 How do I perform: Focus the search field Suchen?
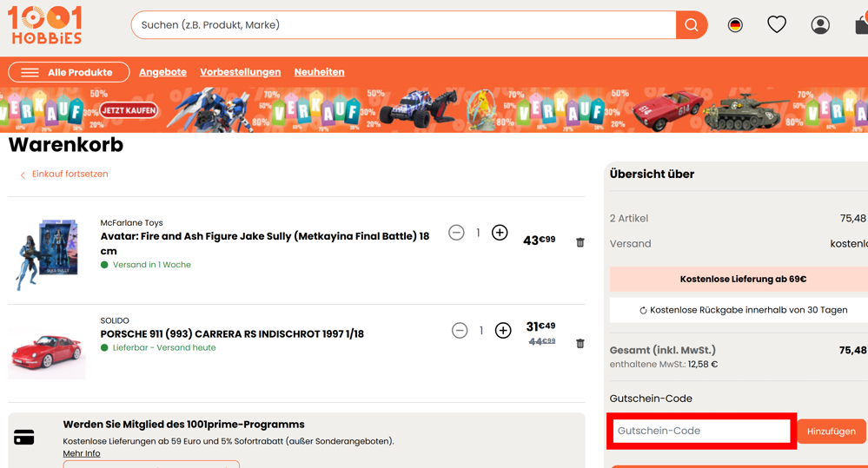click(404, 25)
